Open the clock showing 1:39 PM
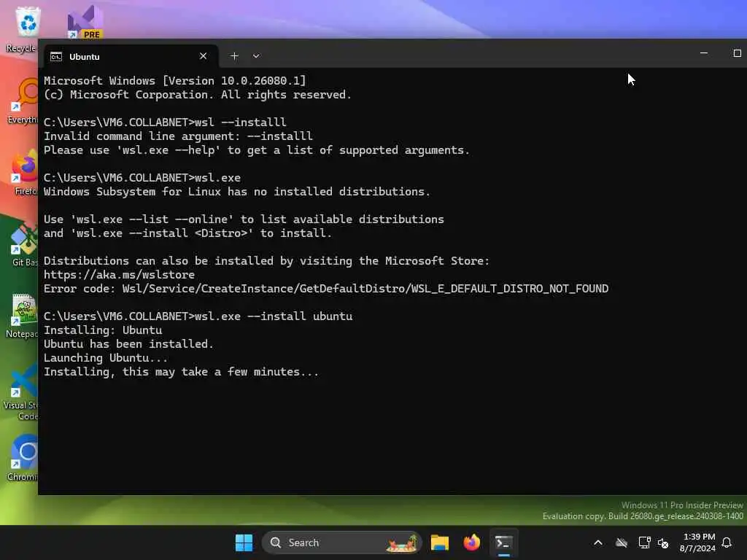The image size is (747, 560). click(697, 542)
